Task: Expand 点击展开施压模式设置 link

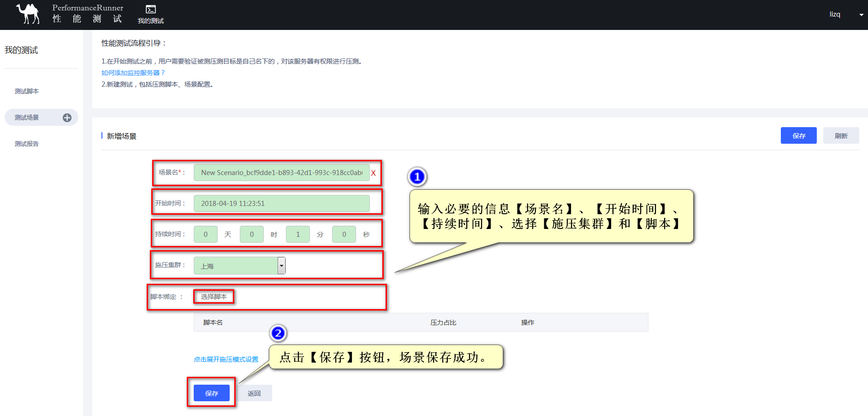Action: pos(226,359)
